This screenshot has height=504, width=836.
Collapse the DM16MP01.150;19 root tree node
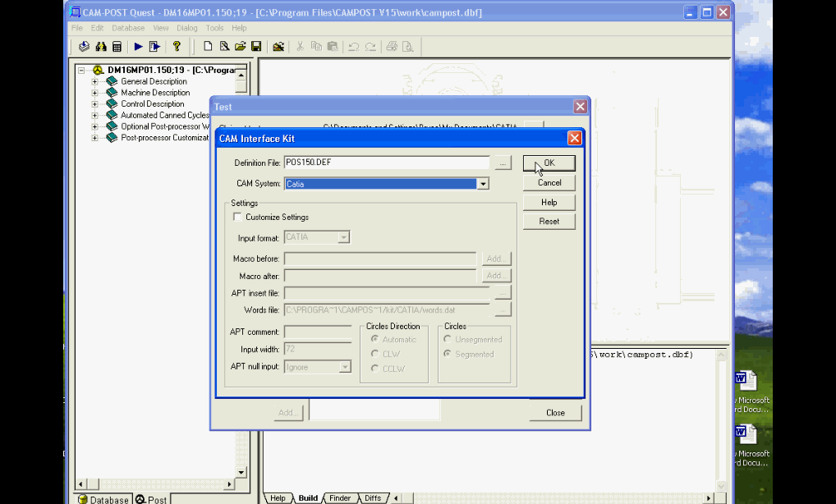point(81,70)
